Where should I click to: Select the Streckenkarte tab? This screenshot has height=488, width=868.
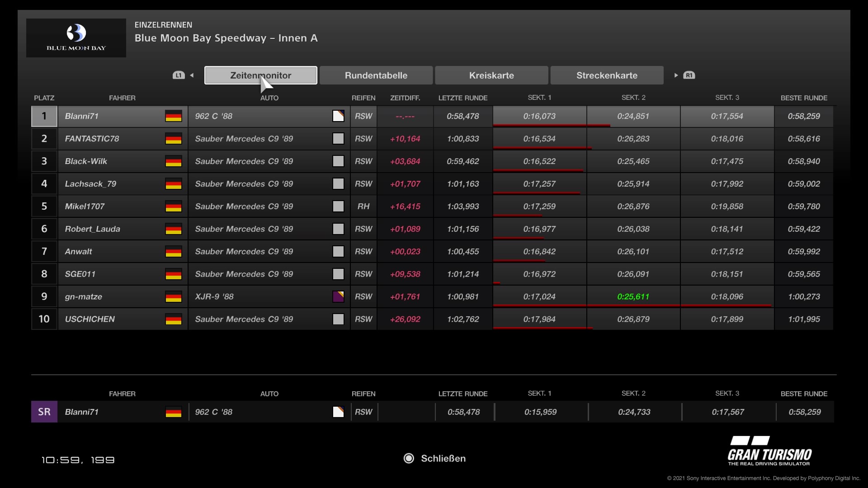pos(607,75)
